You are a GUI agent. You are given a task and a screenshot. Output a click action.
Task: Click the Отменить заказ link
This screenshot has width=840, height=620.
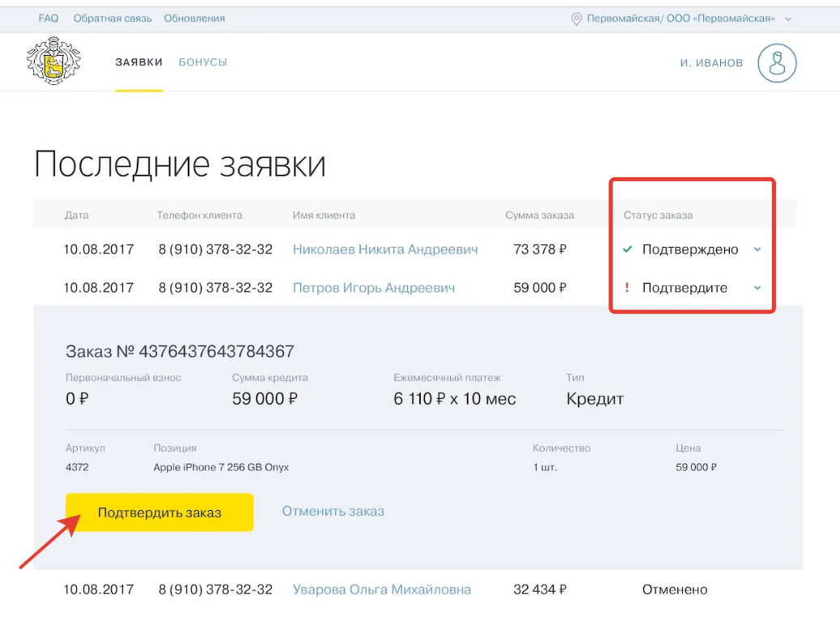coord(333,512)
